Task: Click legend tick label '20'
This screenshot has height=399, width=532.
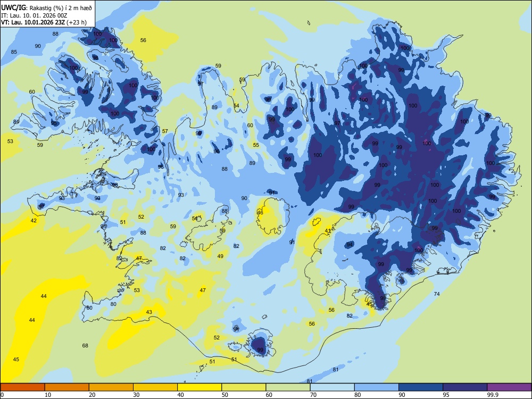Action: pyautogui.click(x=92, y=395)
